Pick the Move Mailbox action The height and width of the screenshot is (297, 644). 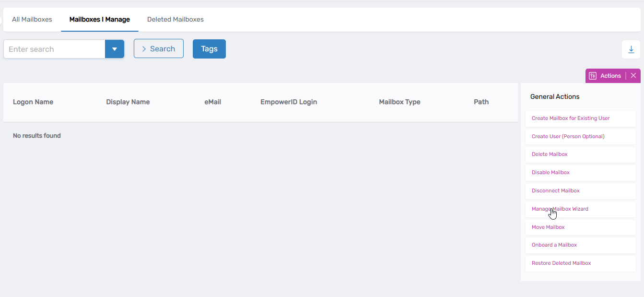pos(548,227)
